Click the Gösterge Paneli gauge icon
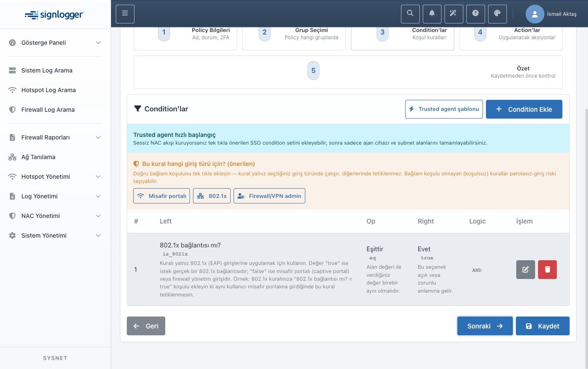Image resolution: width=588 pixels, height=369 pixels. coord(12,43)
